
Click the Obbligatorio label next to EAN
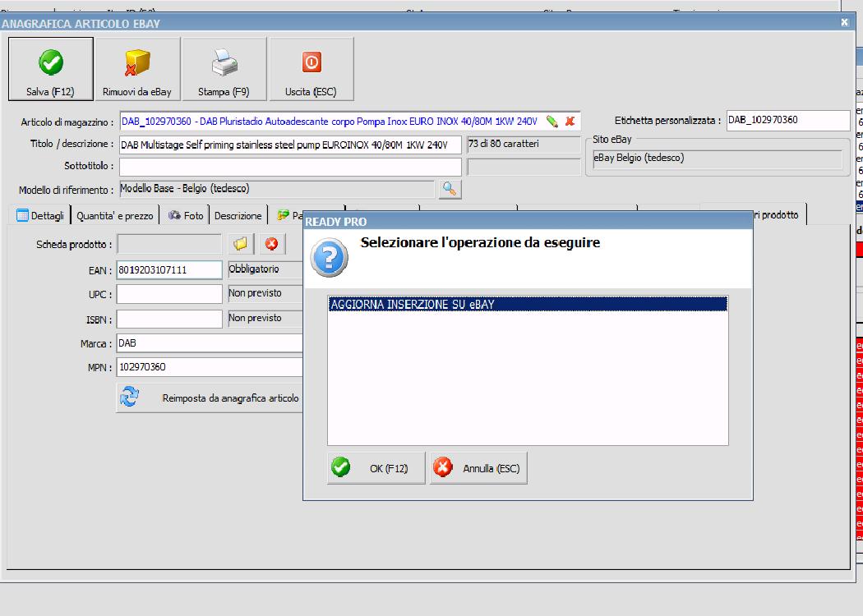(265, 269)
